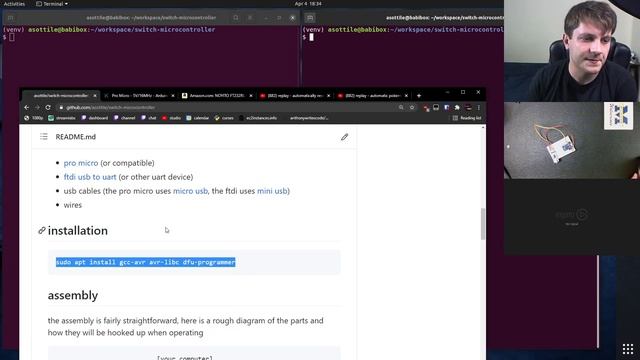Image resolution: width=640 pixels, height=360 pixels.
Task: Click the red extension icon in the Chrome toolbar
Action: pyautogui.click(x=426, y=108)
